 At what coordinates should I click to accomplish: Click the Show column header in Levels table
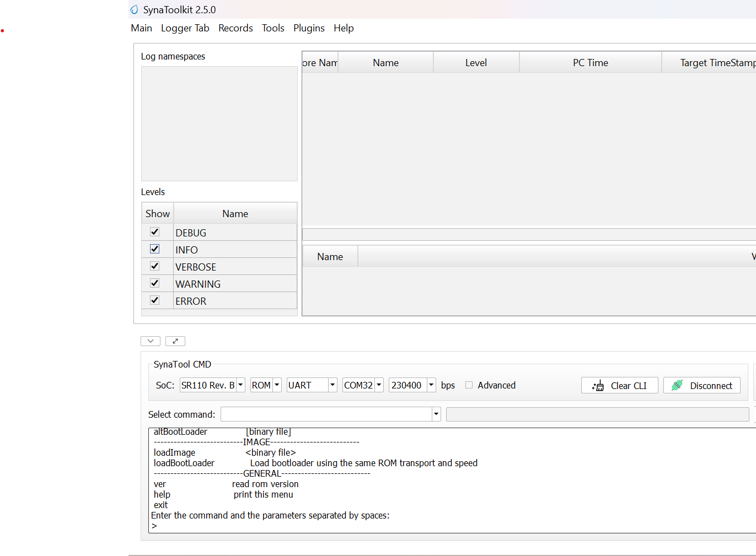point(158,213)
